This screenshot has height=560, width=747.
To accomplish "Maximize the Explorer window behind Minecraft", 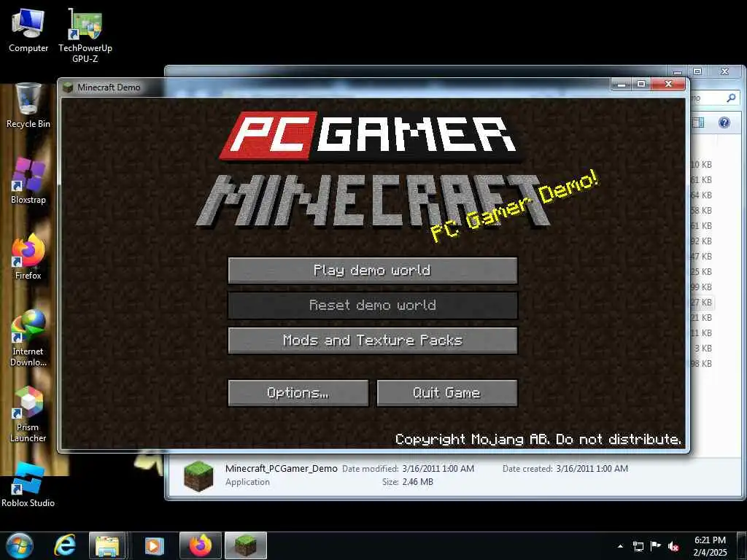I will click(697, 71).
